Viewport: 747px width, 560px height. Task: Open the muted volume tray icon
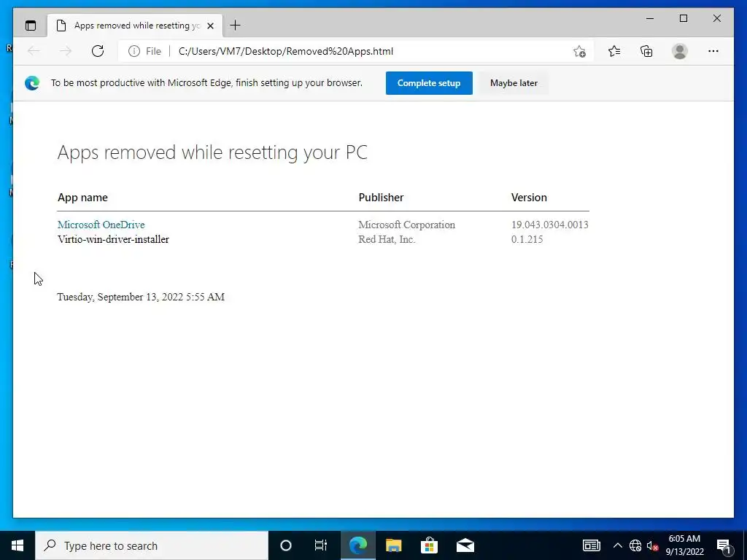tap(653, 545)
